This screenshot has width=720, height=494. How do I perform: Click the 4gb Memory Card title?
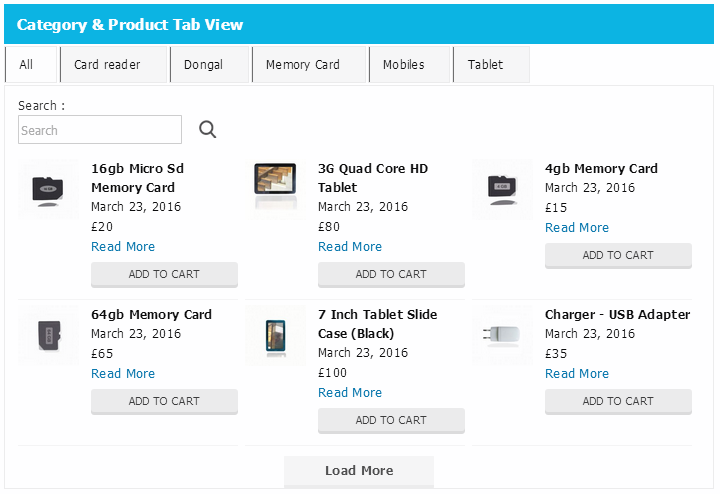pos(601,169)
